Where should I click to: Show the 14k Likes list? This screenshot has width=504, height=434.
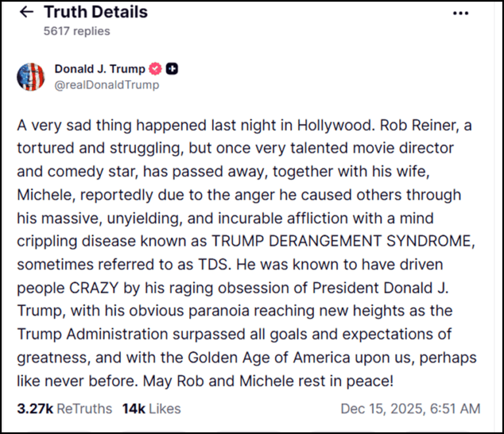tap(151, 408)
